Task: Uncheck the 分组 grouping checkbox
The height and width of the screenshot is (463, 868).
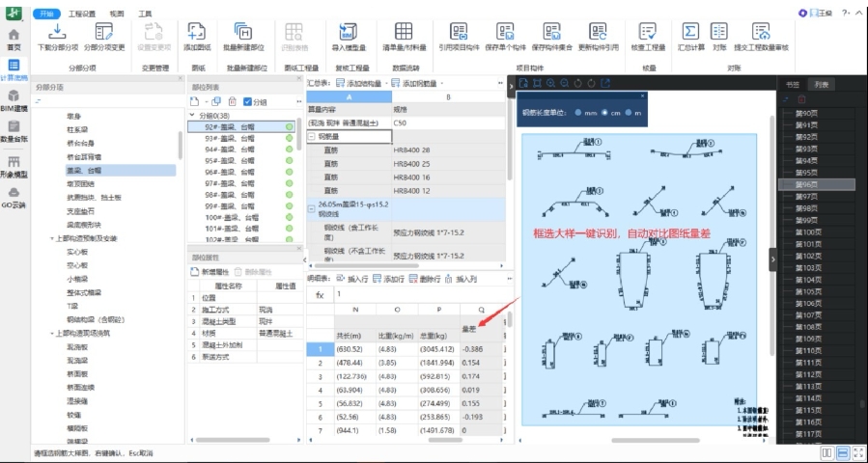Action: pos(248,101)
